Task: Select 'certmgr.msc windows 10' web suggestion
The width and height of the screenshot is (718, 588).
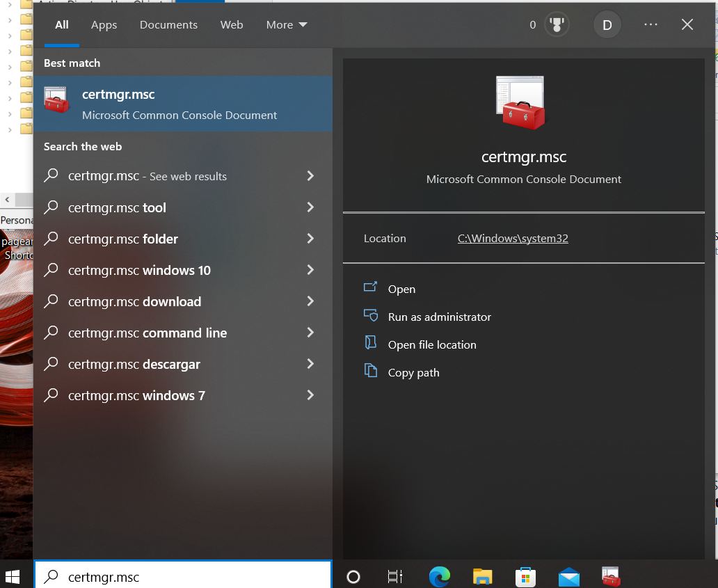Action: click(x=183, y=270)
